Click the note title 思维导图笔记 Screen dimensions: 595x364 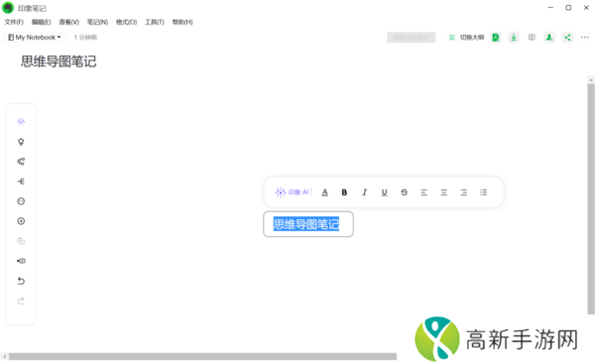(x=59, y=61)
